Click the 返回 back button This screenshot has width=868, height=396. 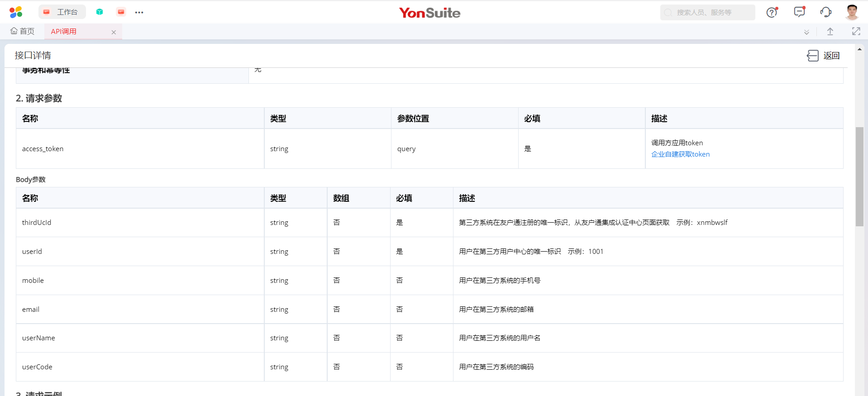coord(824,56)
